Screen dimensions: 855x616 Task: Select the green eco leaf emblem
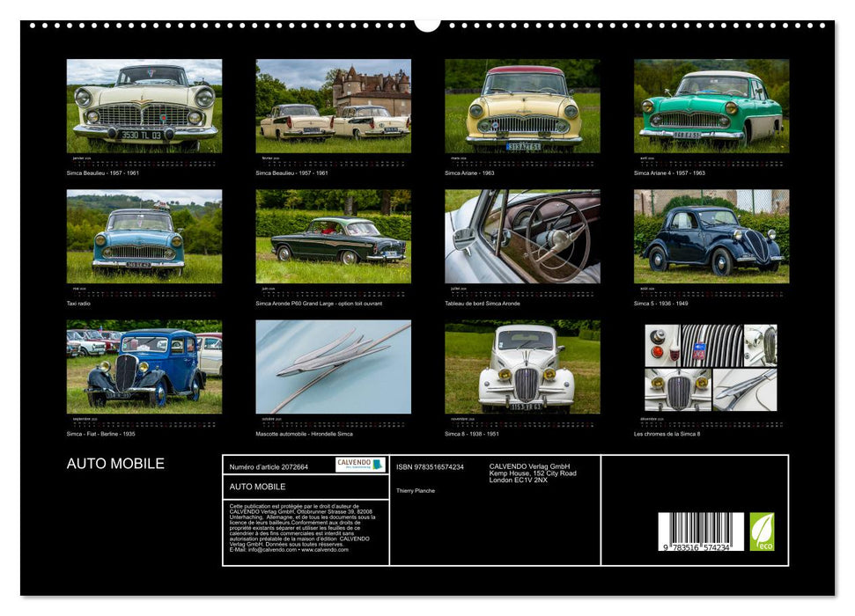point(763,531)
